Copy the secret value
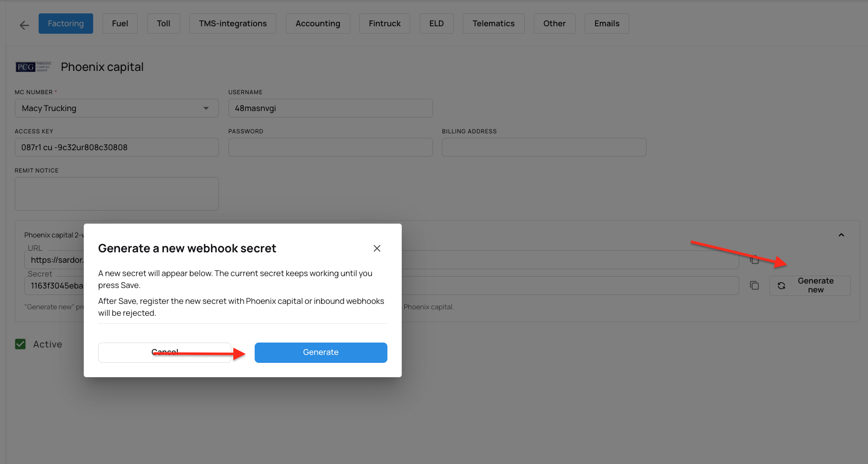This screenshot has width=868, height=464. pyautogui.click(x=755, y=286)
